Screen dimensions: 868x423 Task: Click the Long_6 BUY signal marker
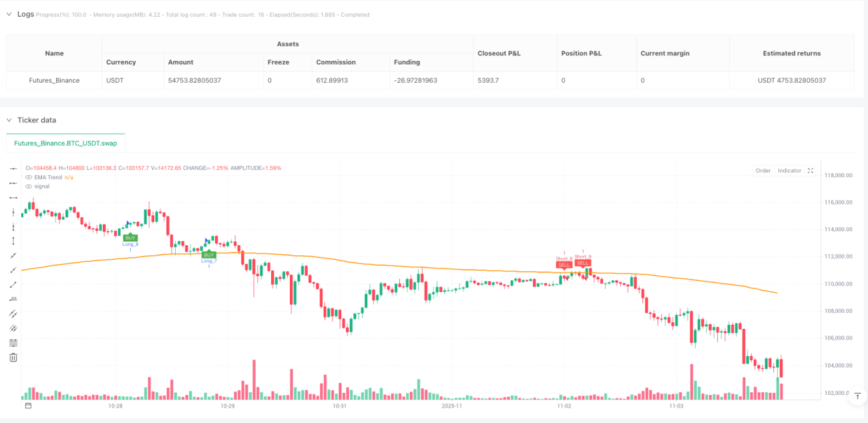130,238
